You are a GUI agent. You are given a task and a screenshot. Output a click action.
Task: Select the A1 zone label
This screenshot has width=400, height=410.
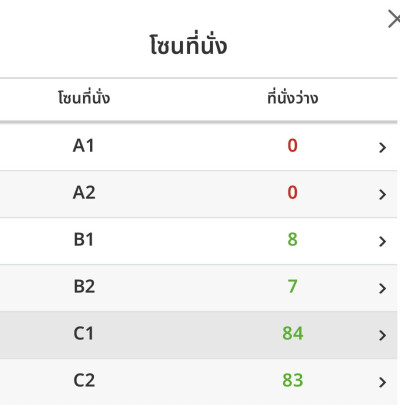(x=84, y=146)
